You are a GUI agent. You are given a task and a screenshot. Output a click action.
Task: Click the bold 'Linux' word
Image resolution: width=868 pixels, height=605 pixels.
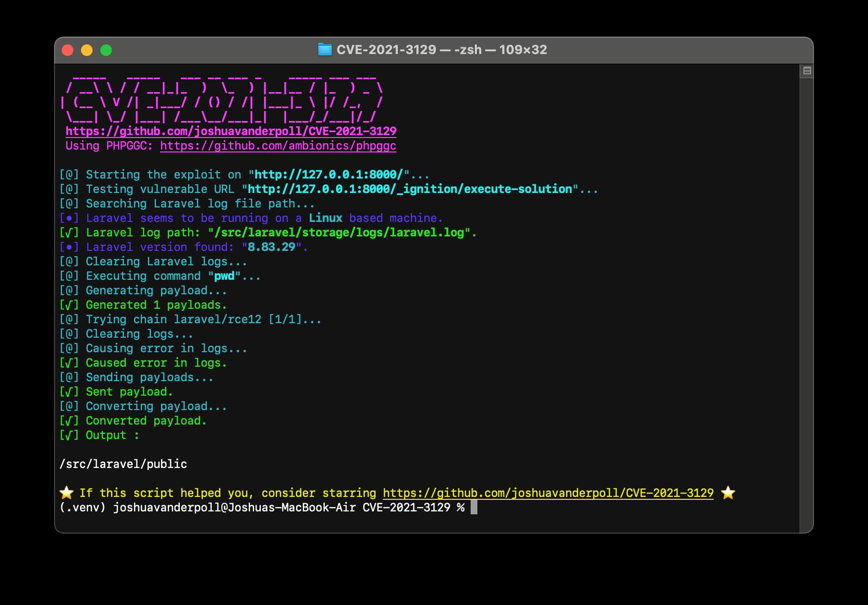pos(326,218)
